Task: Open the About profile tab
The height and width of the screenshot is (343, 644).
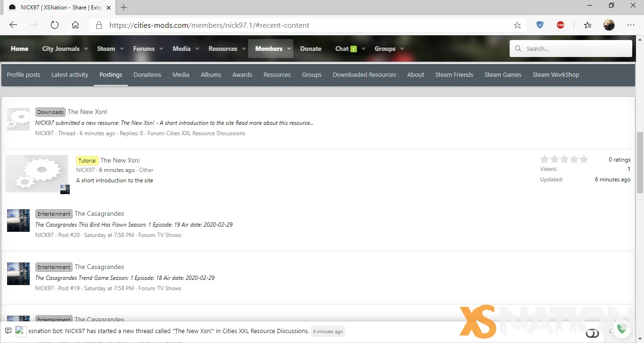Action: click(x=416, y=74)
